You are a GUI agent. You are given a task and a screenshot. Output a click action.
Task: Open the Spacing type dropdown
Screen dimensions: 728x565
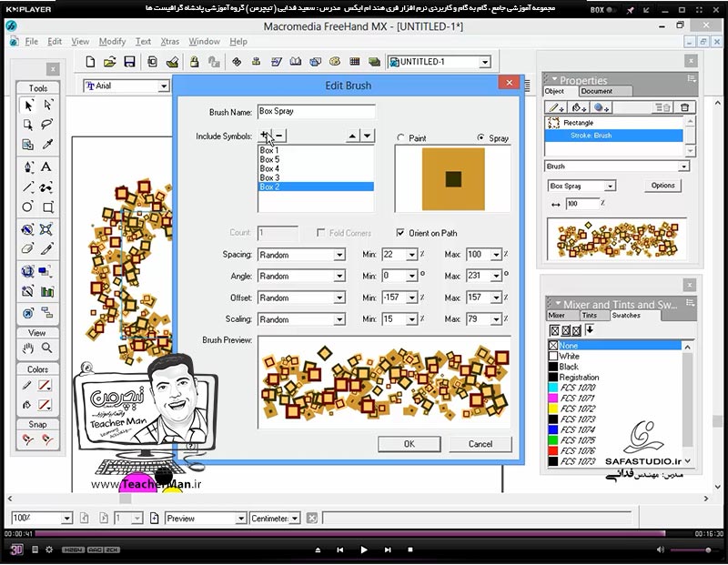click(339, 255)
